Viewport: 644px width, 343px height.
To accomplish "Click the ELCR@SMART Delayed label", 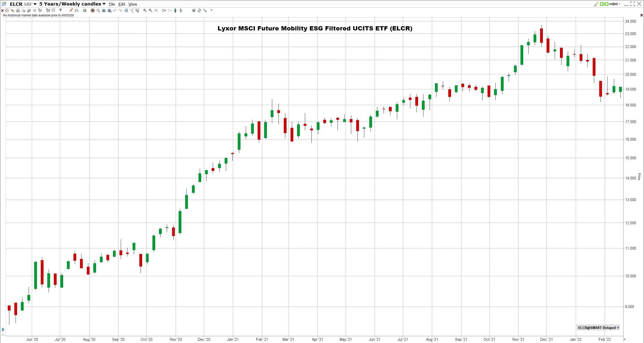I will point(598,328).
